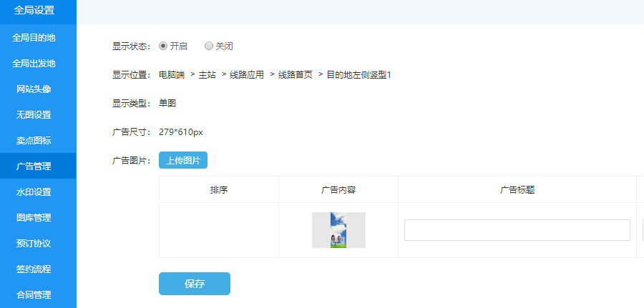Open 水印设置 from the sidebar
This screenshot has height=308, width=644.
point(34,192)
